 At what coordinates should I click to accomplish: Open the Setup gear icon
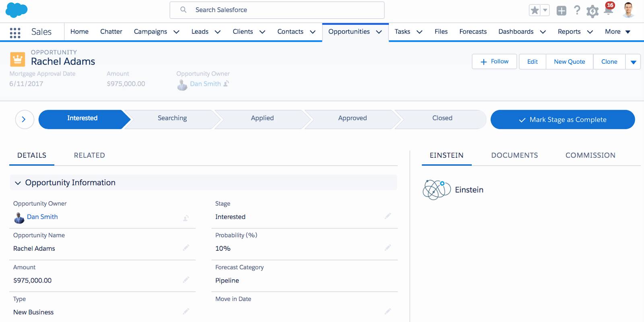pyautogui.click(x=592, y=11)
